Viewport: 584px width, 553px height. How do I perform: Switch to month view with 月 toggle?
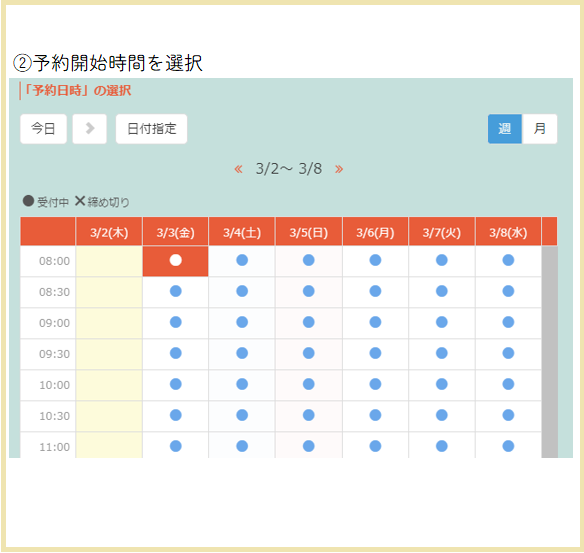(540, 129)
